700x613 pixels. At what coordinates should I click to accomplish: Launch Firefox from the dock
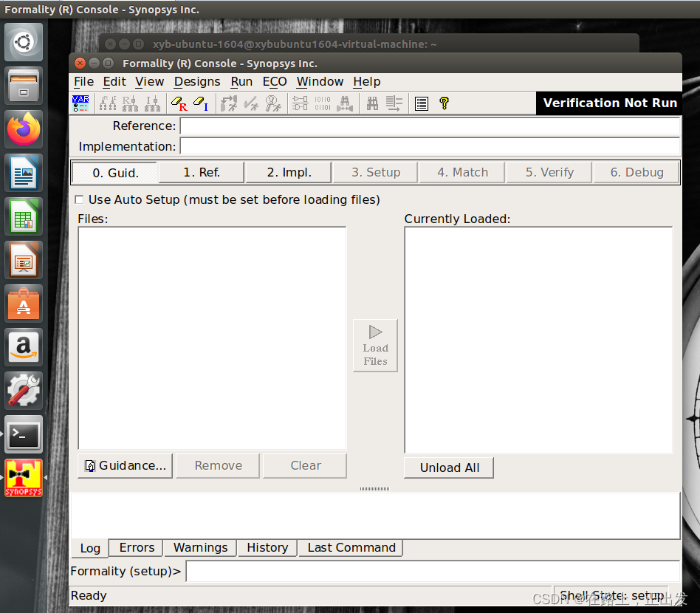click(x=24, y=129)
